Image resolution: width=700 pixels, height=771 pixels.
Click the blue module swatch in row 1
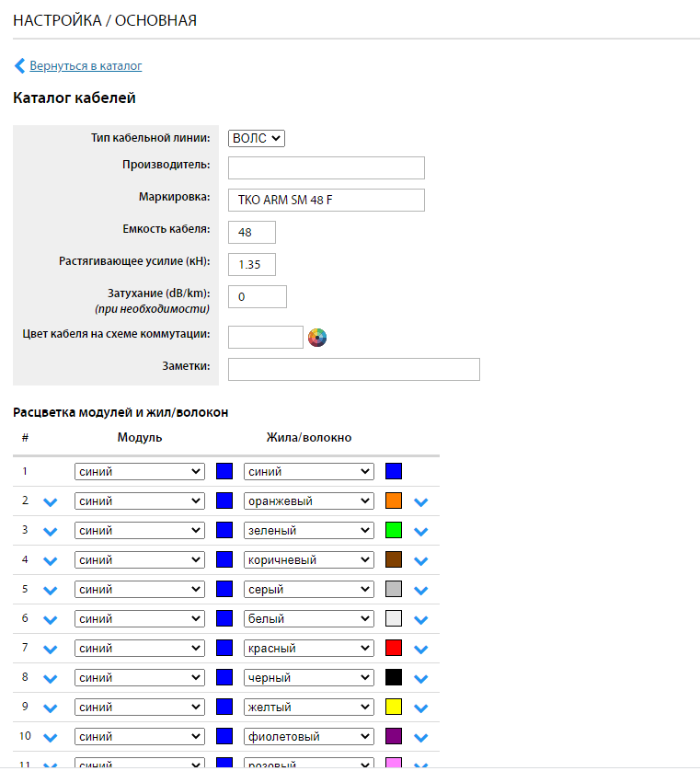[224, 471]
